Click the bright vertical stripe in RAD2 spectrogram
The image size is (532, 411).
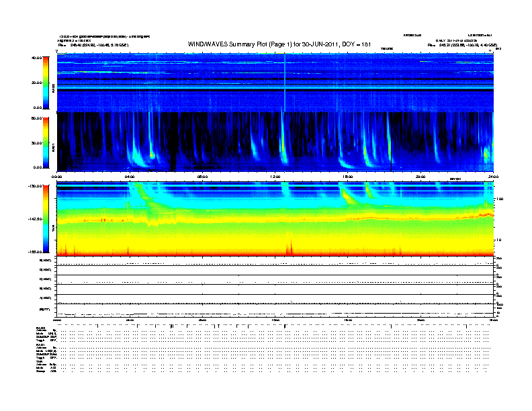point(285,83)
